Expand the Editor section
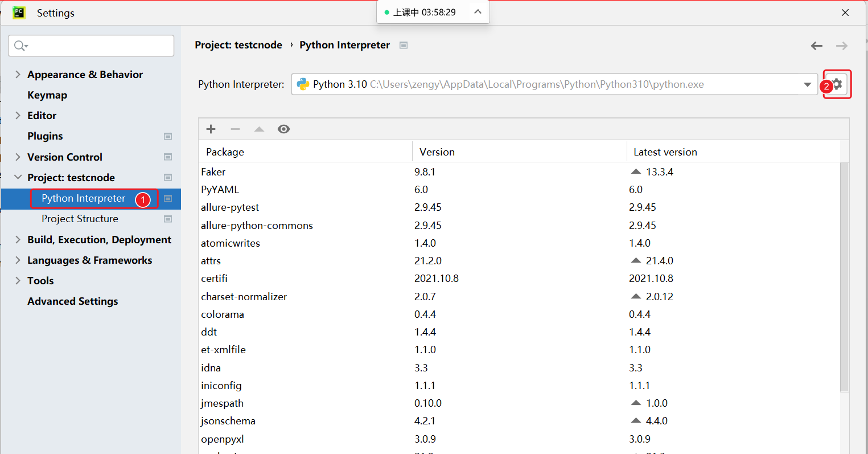 [x=18, y=116]
